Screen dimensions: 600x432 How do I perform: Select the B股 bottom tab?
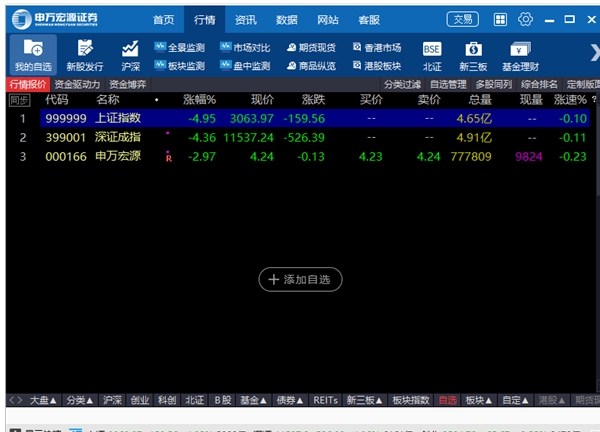point(223,400)
